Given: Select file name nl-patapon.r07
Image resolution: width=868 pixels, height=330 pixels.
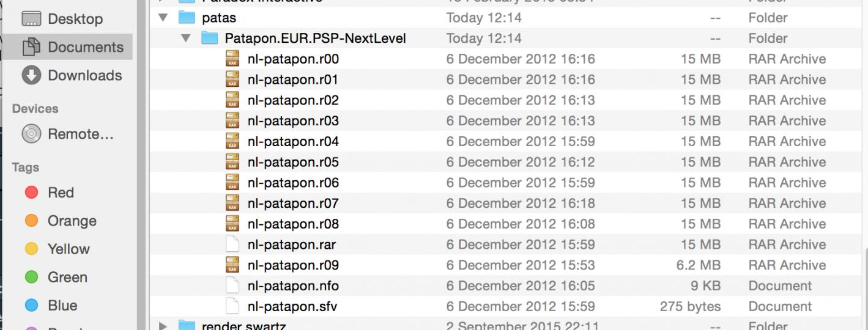Looking at the screenshot, I should 293,204.
